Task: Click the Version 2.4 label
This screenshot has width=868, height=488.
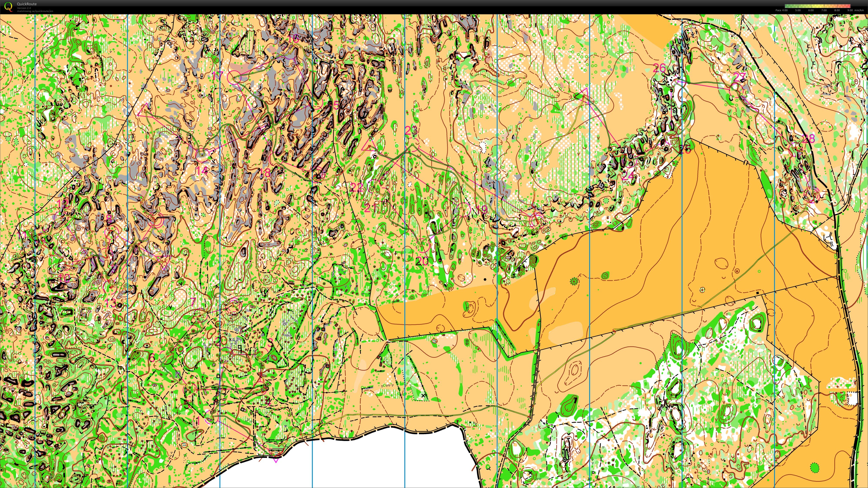Action: 24,8
